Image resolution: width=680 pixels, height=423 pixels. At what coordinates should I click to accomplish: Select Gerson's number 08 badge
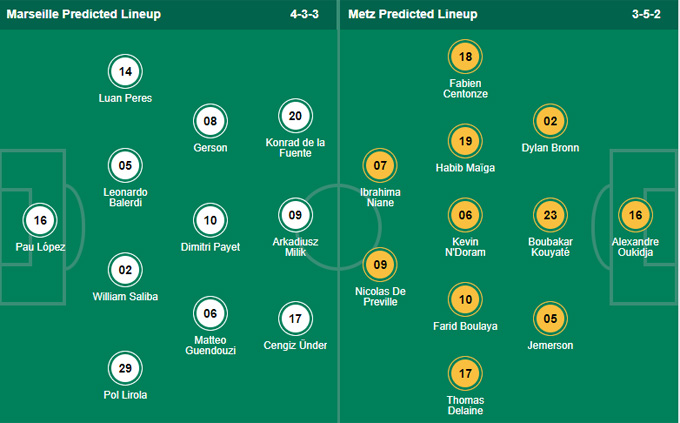pyautogui.click(x=210, y=121)
